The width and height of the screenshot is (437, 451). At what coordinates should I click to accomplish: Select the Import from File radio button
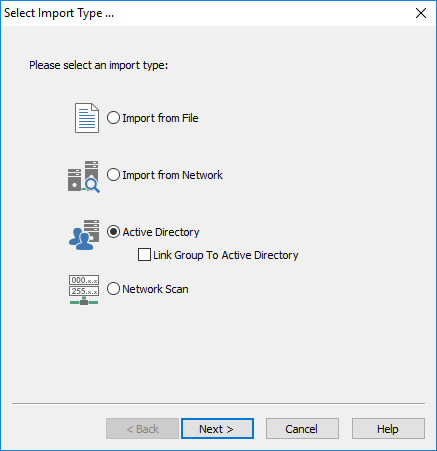[113, 118]
